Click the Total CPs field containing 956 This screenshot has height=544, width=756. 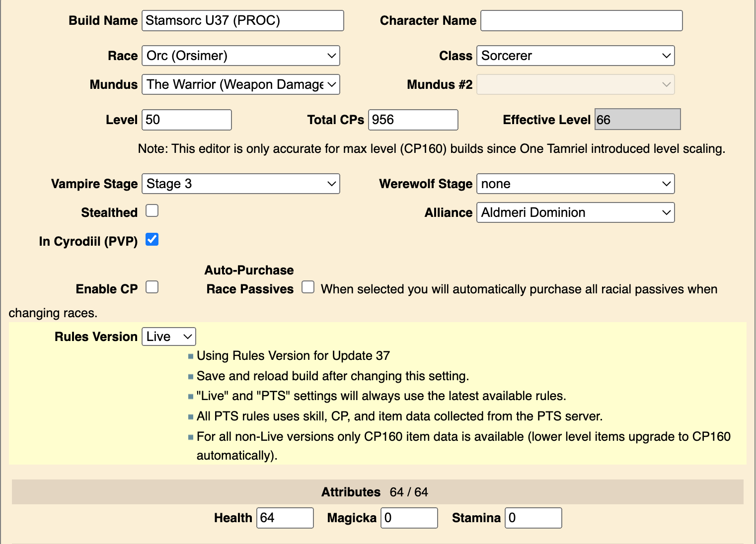tap(413, 120)
